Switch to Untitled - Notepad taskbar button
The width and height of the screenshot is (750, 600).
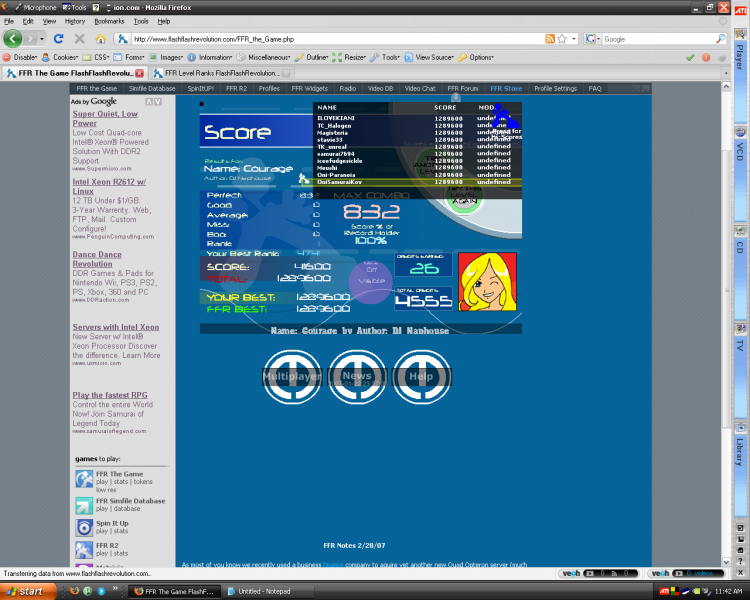click(x=269, y=591)
